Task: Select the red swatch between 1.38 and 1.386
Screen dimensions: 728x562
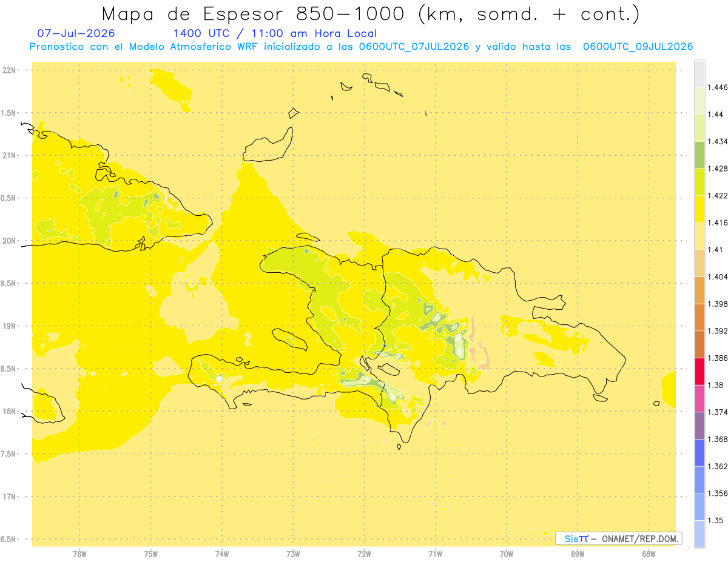Action: point(699,371)
